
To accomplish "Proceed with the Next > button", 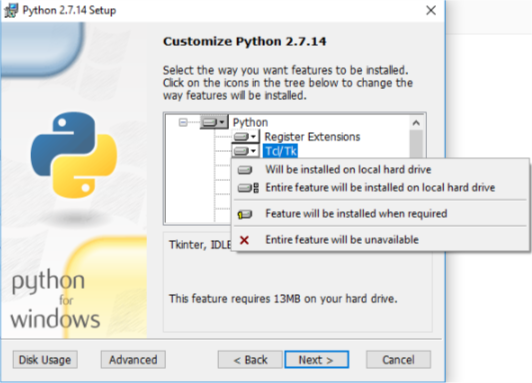I will click(x=316, y=360).
